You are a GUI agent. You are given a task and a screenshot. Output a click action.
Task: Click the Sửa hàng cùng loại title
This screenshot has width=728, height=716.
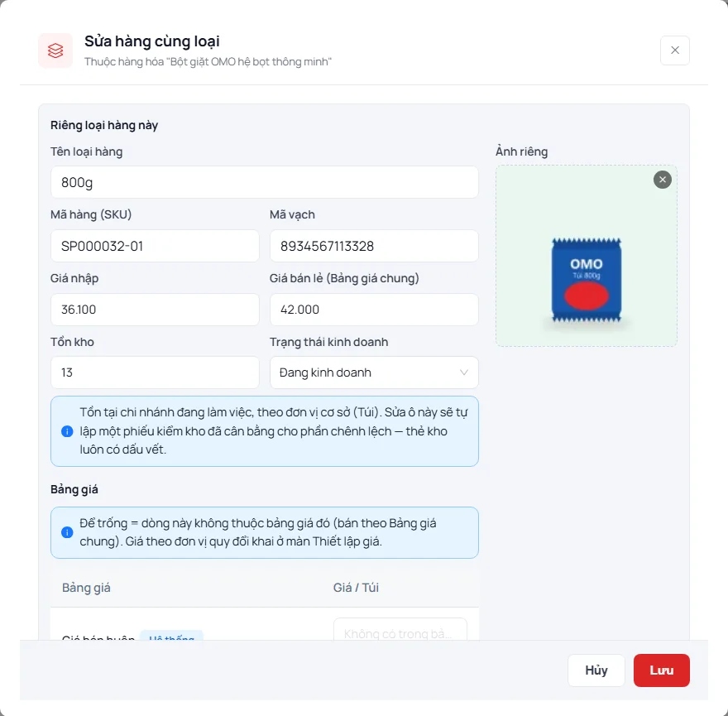click(x=152, y=41)
